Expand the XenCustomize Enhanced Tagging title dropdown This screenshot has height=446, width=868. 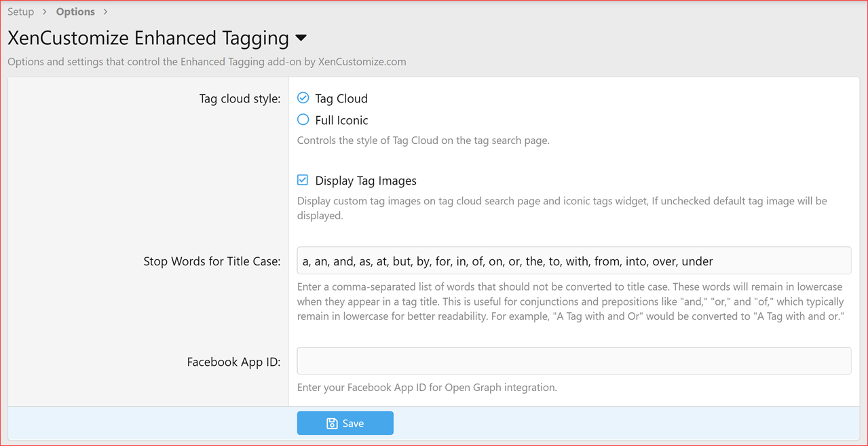tap(301, 39)
